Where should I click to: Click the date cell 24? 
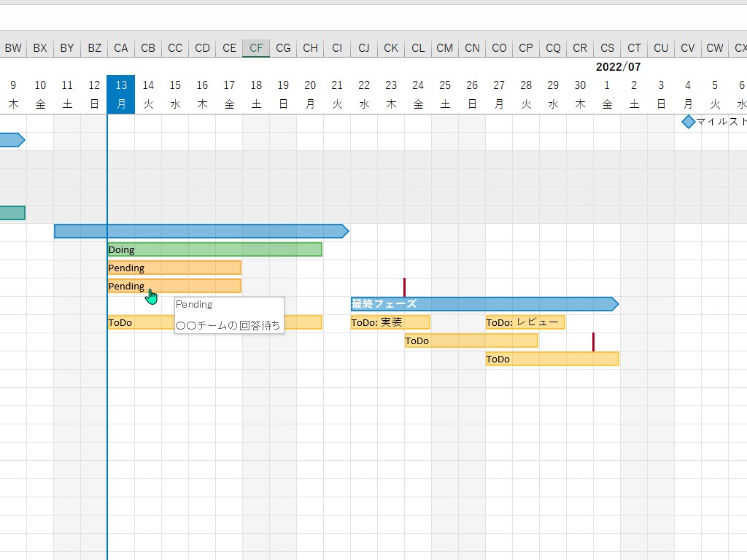click(x=418, y=85)
